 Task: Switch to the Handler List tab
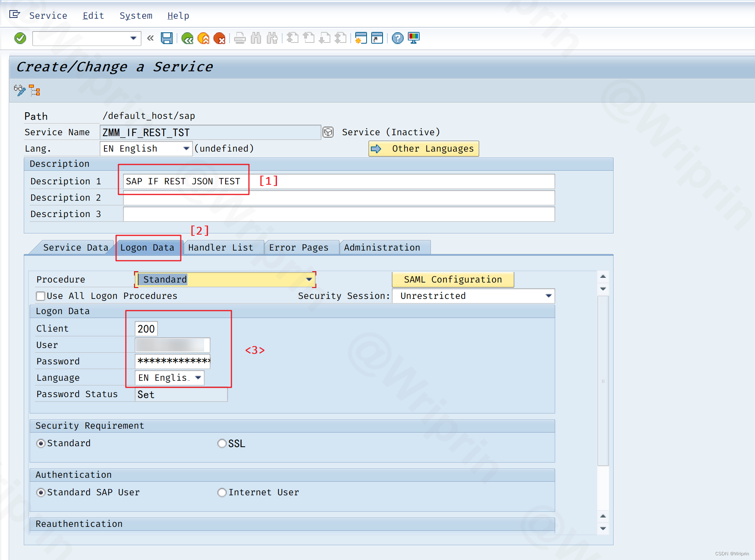click(x=220, y=247)
